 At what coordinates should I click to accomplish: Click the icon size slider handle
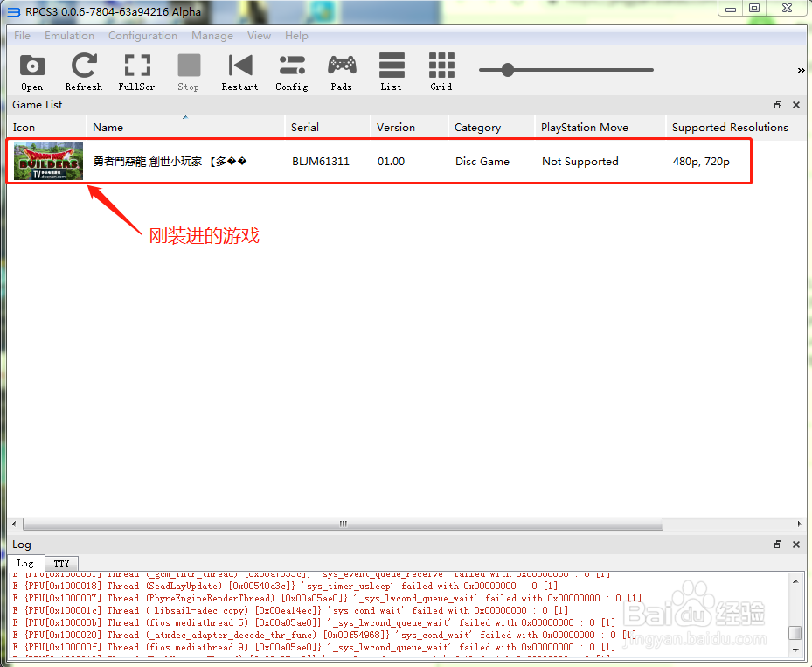(508, 69)
